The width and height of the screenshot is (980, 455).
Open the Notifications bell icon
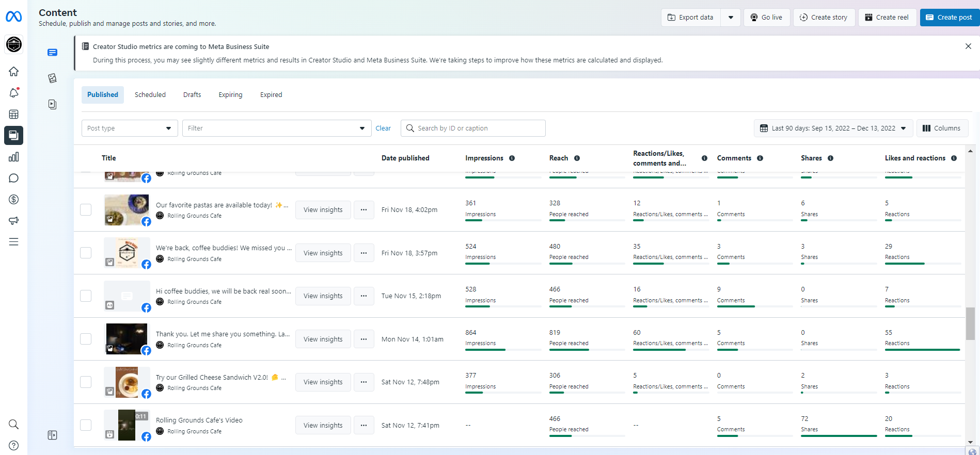pyautogui.click(x=14, y=93)
